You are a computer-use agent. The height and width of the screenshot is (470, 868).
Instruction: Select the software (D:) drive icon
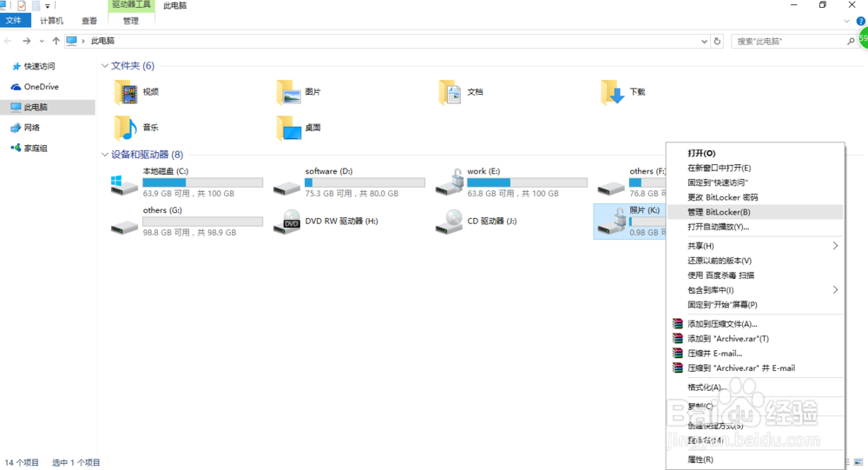(x=286, y=189)
